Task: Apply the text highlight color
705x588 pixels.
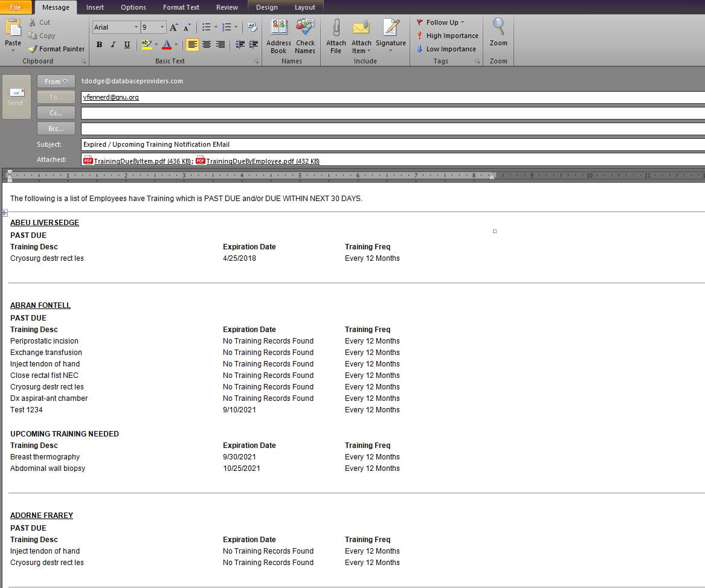Action: click(x=147, y=45)
